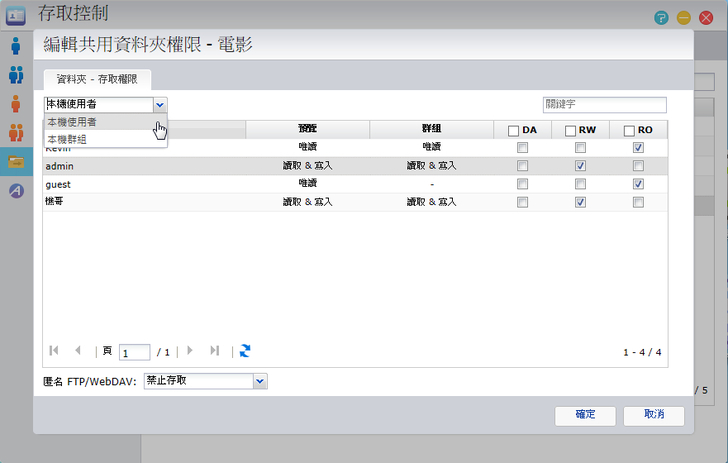Click the next page arrow
This screenshot has width=728, height=463.
(190, 351)
